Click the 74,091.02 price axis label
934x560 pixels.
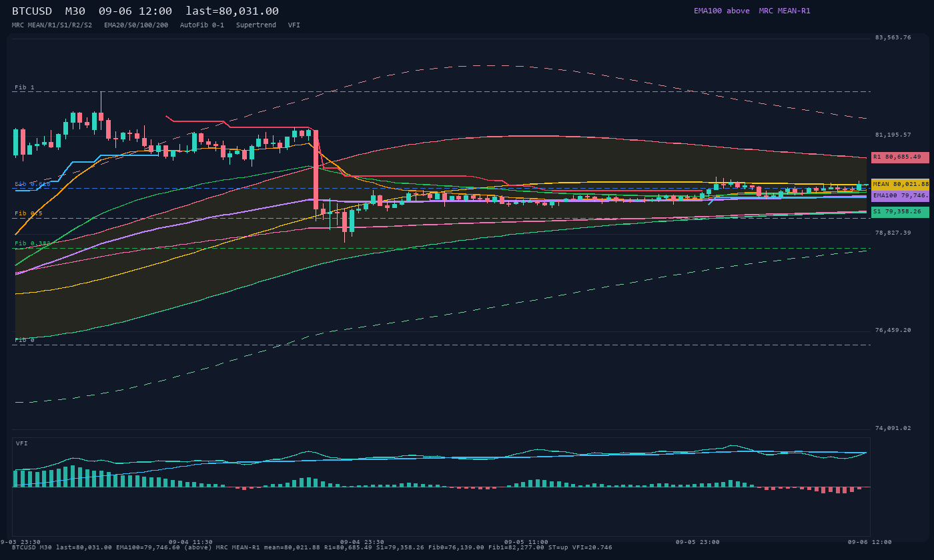tap(893, 428)
